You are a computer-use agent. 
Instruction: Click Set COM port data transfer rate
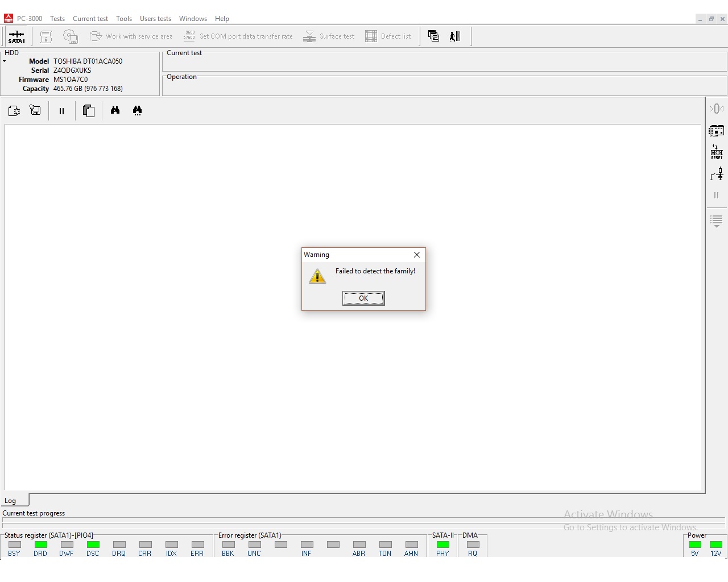238,36
